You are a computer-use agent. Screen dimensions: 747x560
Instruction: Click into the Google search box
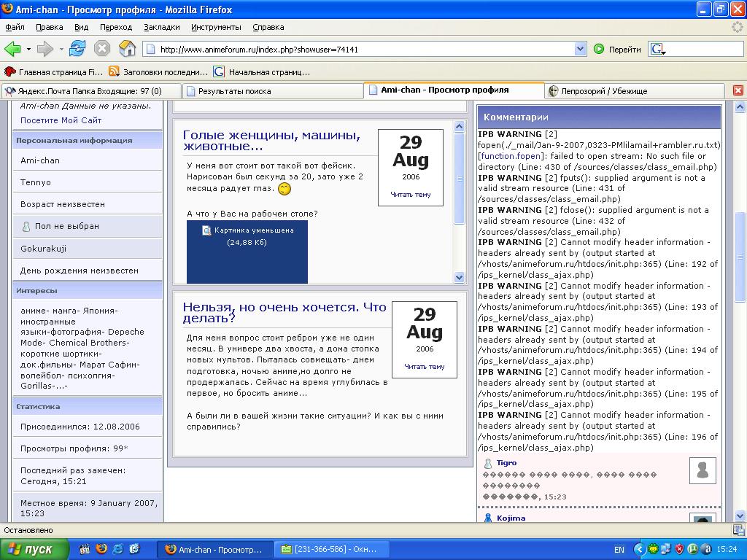(704, 49)
